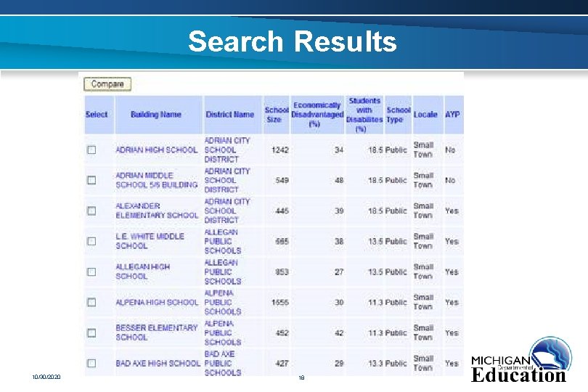This screenshot has height=392, width=588.
Task: Open the Besser Elementary School link
Action: (x=156, y=332)
